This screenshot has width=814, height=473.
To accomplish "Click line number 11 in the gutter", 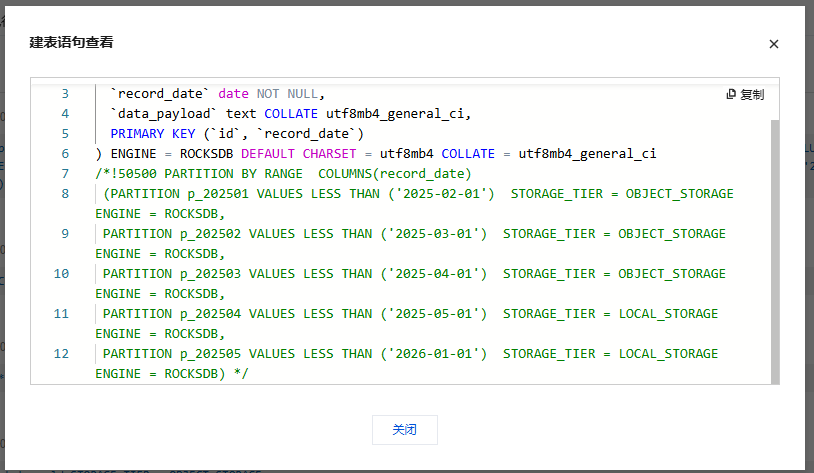I will pos(61,314).
